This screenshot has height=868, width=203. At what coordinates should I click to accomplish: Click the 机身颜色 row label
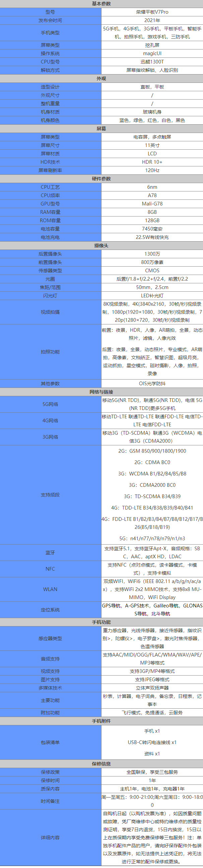(50, 120)
